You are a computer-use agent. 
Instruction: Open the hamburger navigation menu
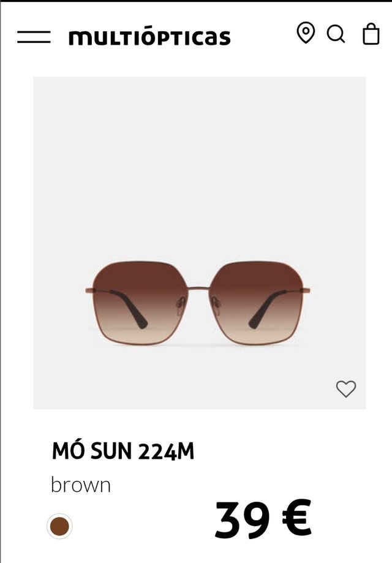click(34, 37)
